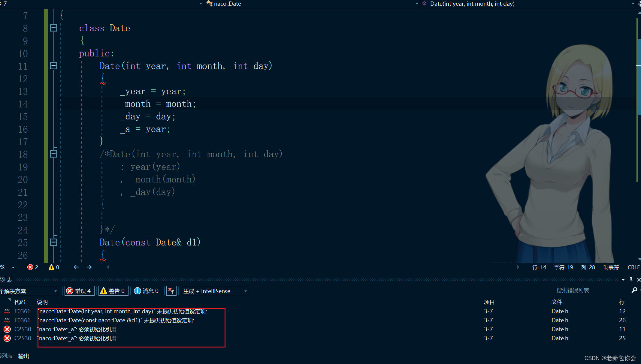Click the Date.h file cell for line 12
This screenshot has height=364, width=641.
click(560, 311)
